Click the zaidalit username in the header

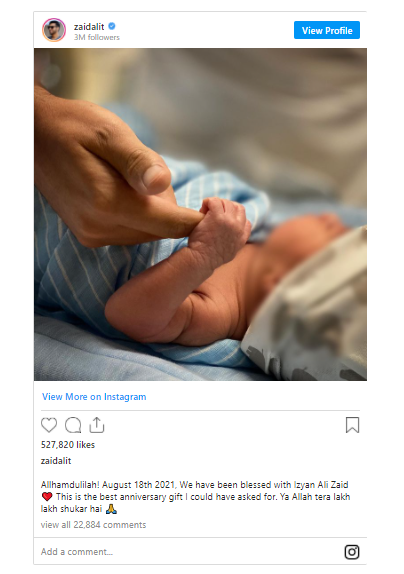point(89,26)
